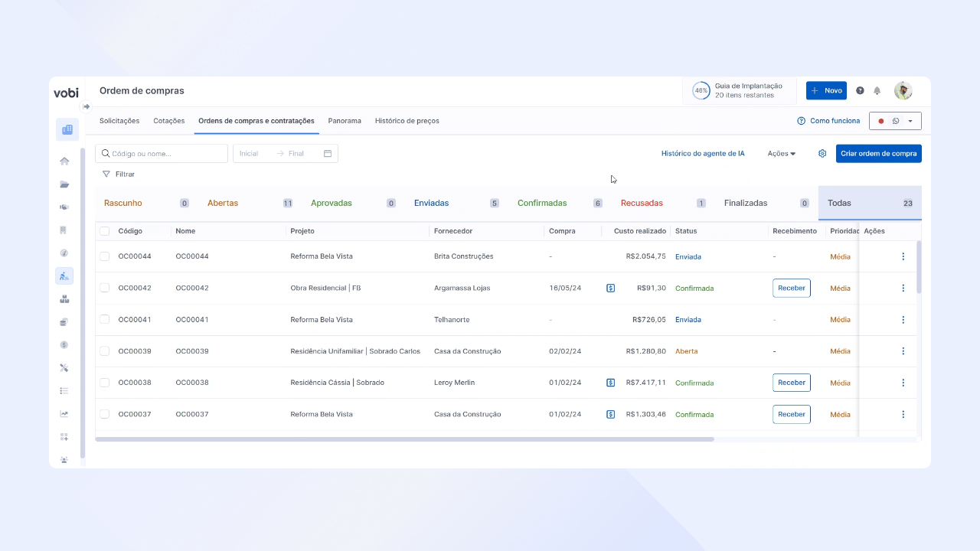Click the home icon in sidebar
The image size is (980, 551).
(64, 161)
